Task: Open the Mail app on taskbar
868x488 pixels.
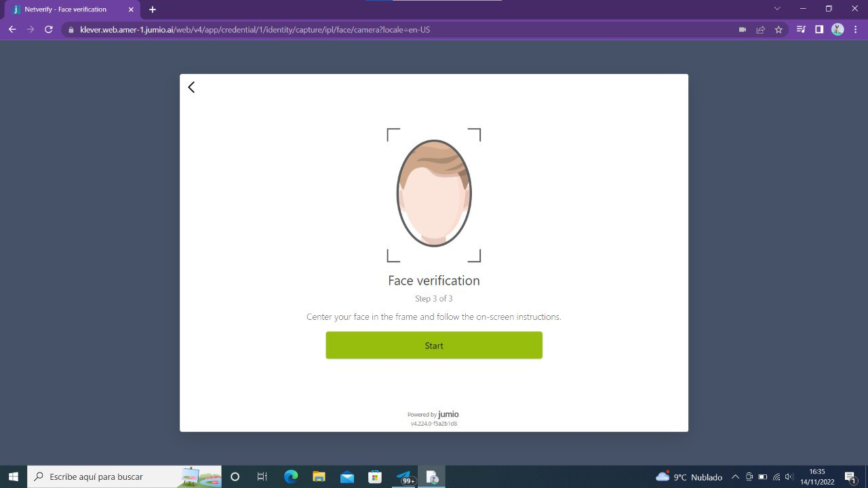Action: (x=347, y=476)
